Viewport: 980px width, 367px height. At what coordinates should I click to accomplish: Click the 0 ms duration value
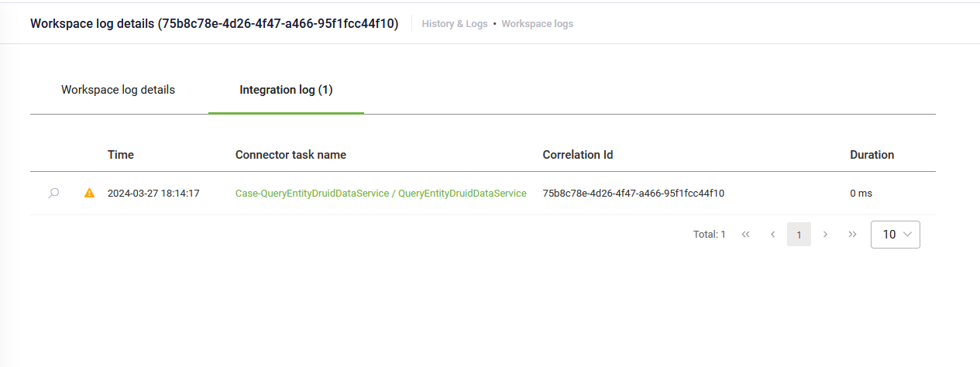click(861, 194)
